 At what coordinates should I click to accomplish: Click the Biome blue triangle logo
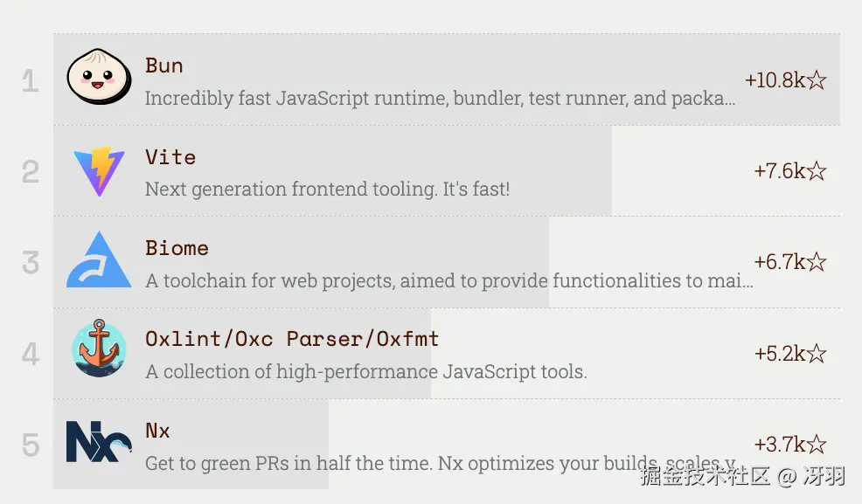click(99, 261)
